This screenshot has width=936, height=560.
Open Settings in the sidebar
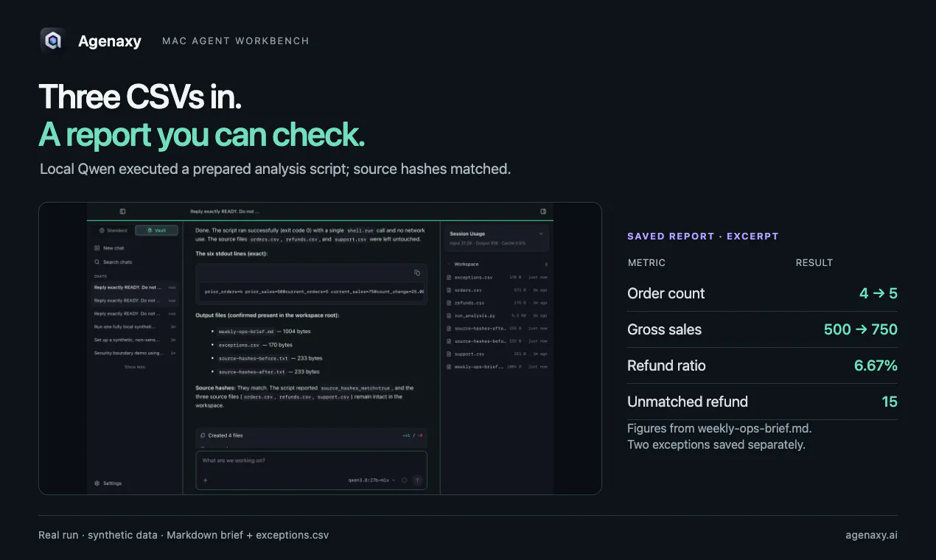pyautogui.click(x=108, y=483)
